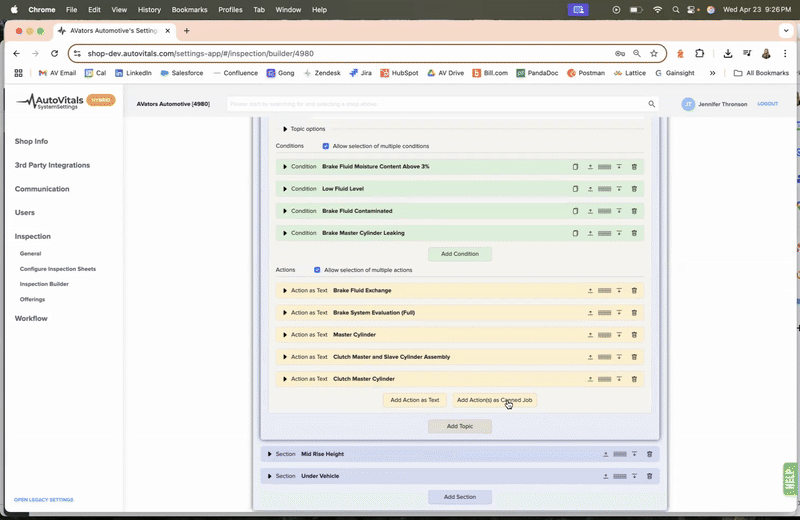The image size is (800, 520).
Task: Open Offerings under Inspection
Action: coord(32,300)
